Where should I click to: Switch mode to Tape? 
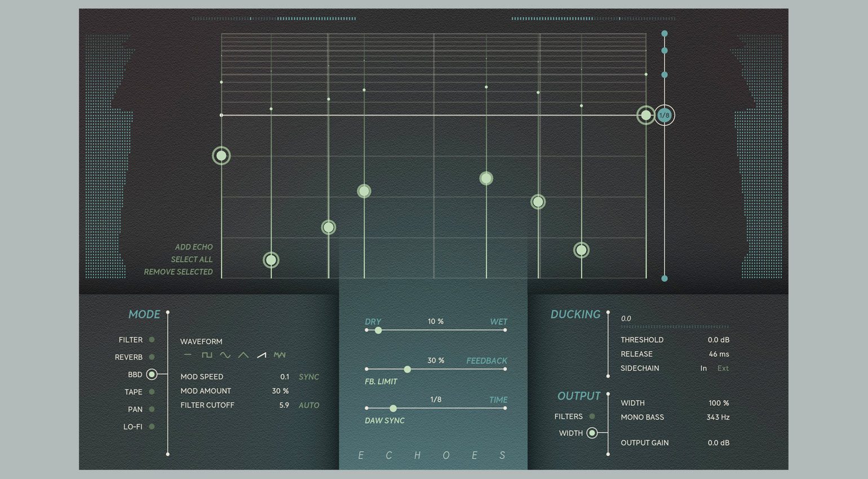point(152,392)
